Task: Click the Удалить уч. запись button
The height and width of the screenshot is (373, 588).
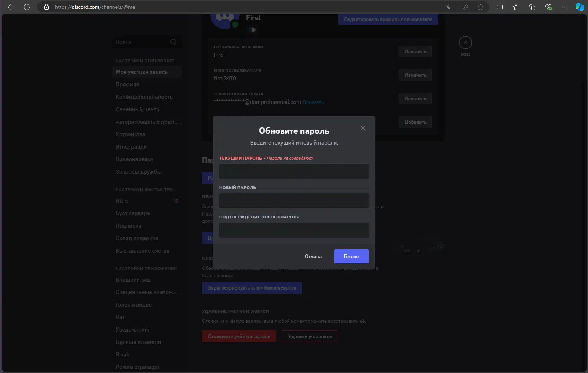Action: pos(310,336)
